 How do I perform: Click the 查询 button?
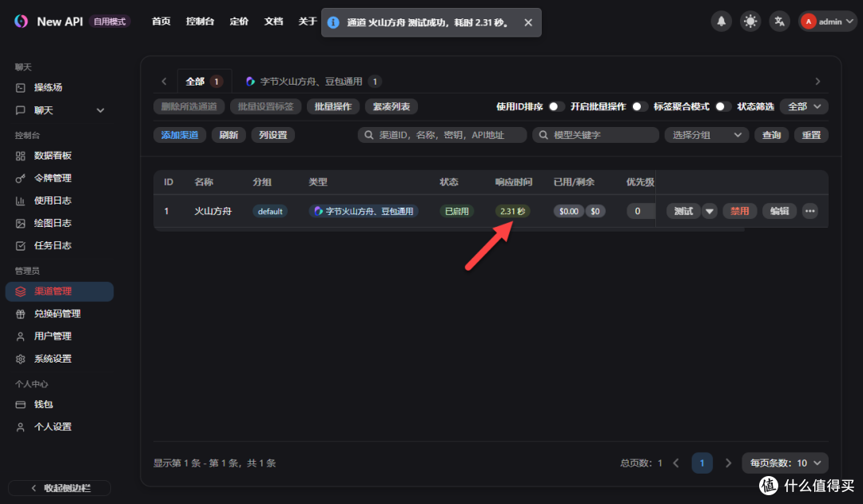click(x=771, y=135)
